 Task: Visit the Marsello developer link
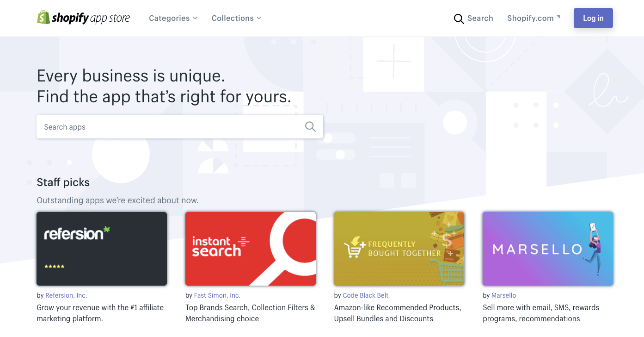503,295
